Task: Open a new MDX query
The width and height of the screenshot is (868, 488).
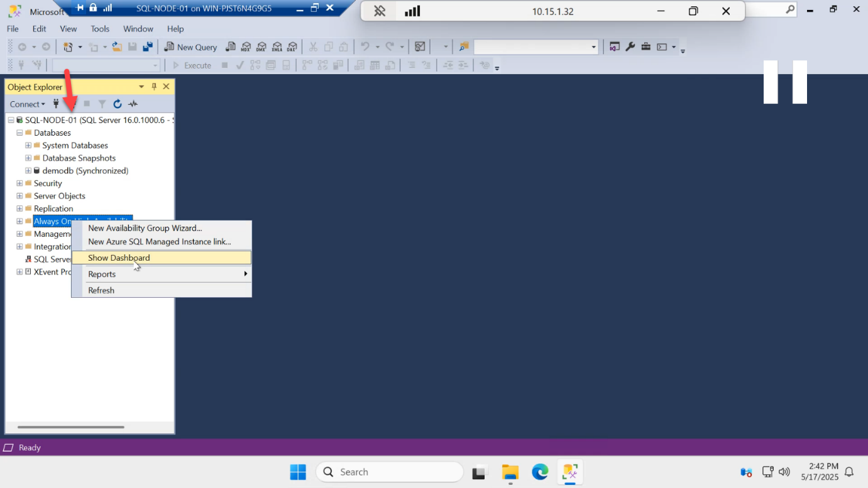Action: pyautogui.click(x=246, y=47)
